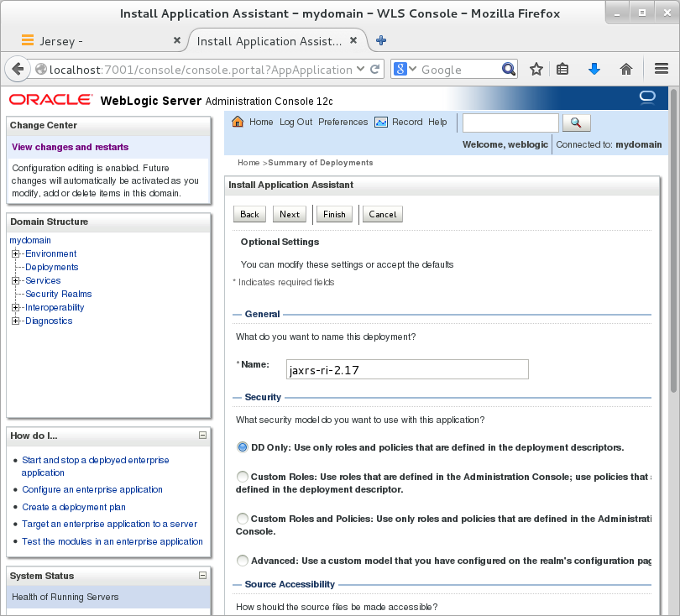The height and width of the screenshot is (616, 680).
Task: Expand the Services tree node
Action: coord(16,280)
